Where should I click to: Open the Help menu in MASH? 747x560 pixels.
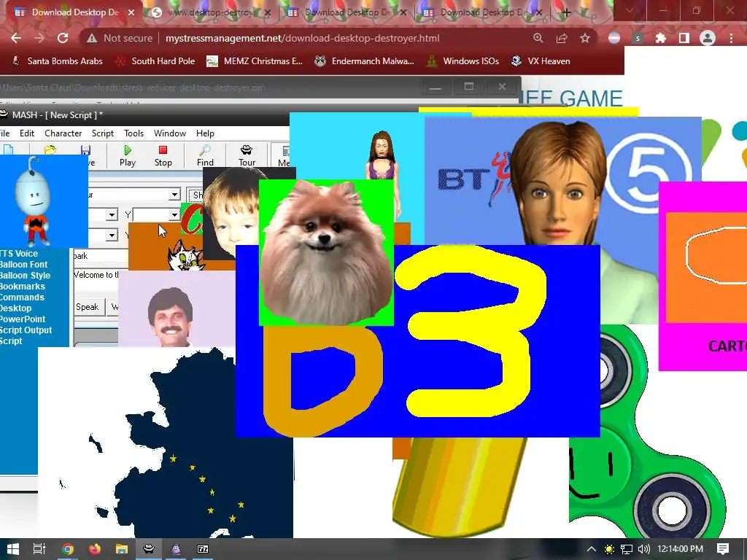(x=205, y=133)
